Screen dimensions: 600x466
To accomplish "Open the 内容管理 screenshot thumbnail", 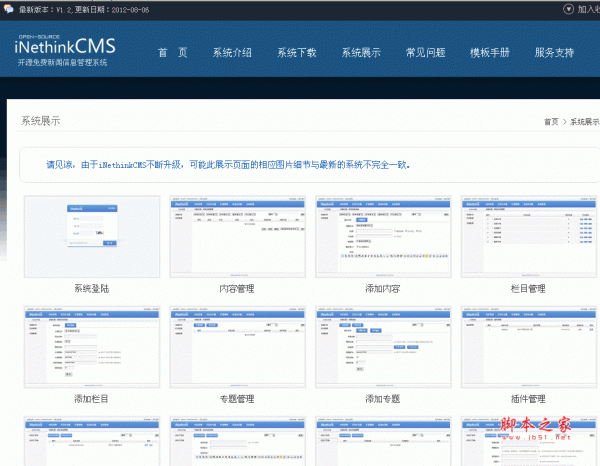I will [x=238, y=236].
